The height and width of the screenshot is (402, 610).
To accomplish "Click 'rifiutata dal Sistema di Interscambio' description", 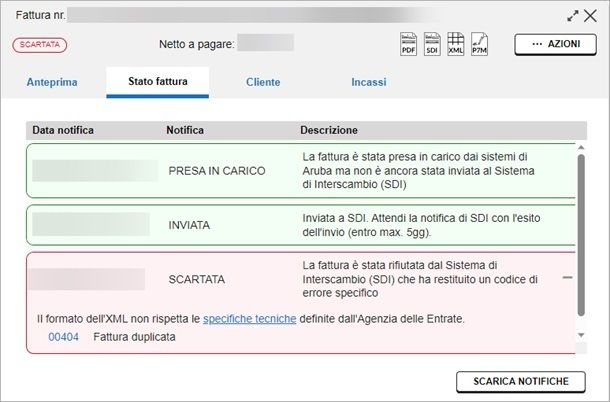I will 420,279.
